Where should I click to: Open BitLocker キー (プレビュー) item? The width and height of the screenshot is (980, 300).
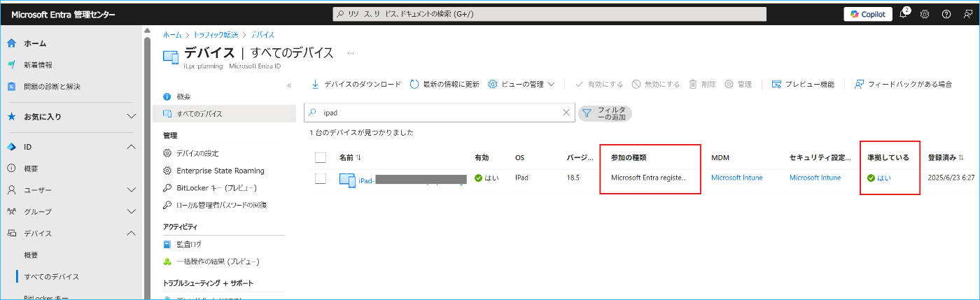point(216,187)
